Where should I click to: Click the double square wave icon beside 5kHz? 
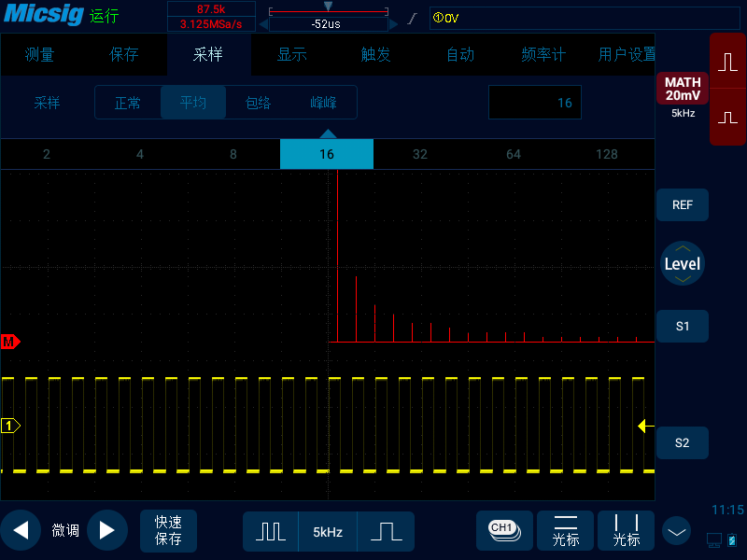pos(270,530)
